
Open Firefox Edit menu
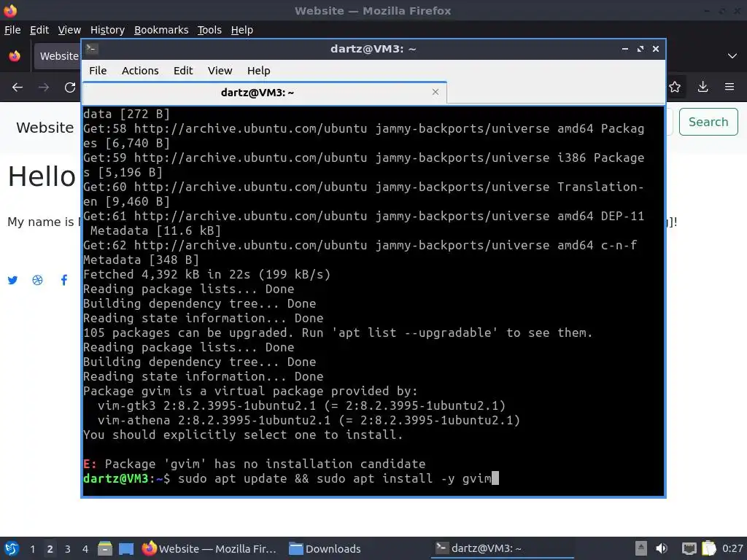pyautogui.click(x=39, y=30)
